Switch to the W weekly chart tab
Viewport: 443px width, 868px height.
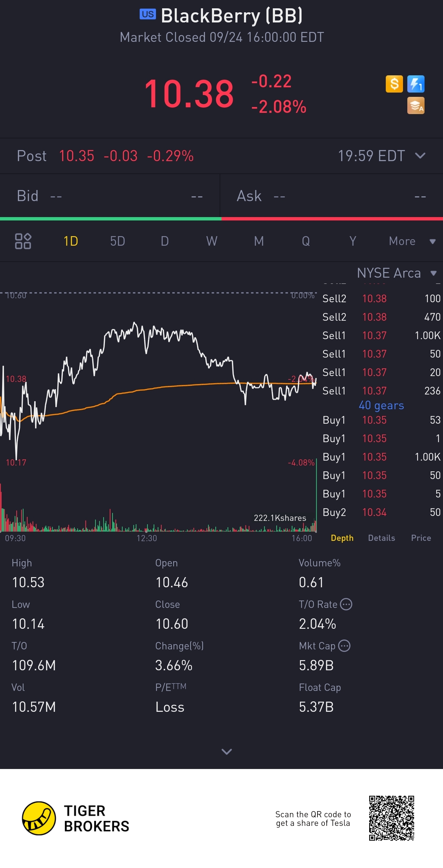(212, 241)
